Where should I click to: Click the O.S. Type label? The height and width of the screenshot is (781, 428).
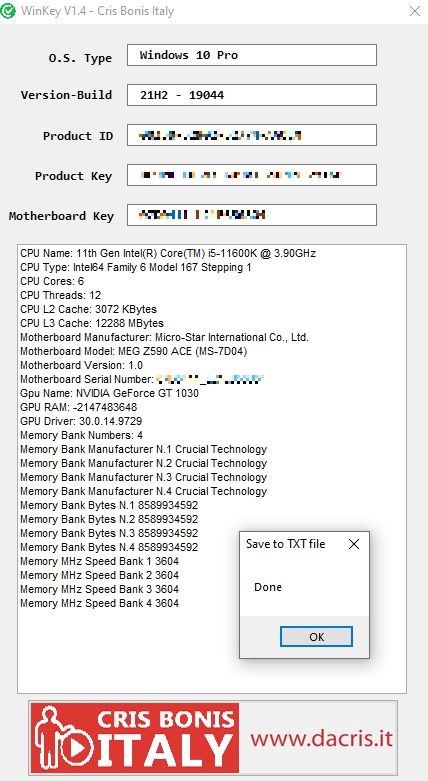80,58
